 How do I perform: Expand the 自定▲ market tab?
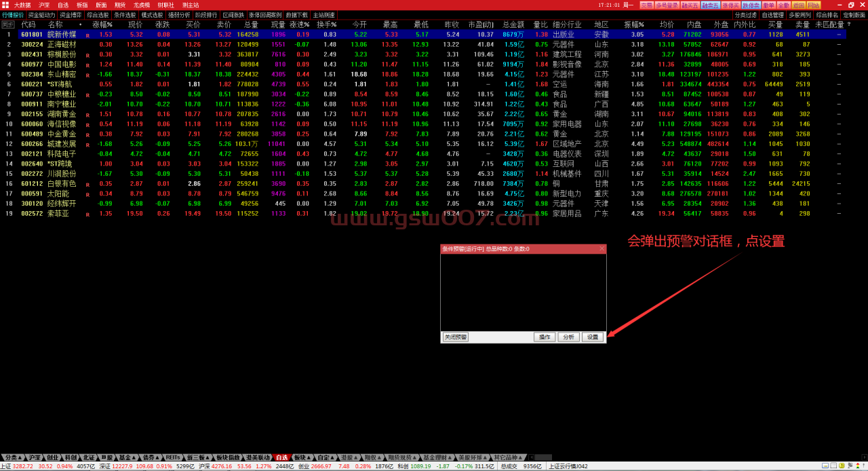[327, 457]
